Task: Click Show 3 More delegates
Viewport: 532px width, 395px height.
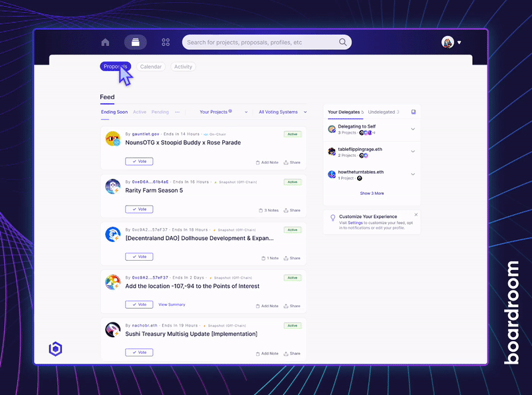Action: click(x=372, y=193)
